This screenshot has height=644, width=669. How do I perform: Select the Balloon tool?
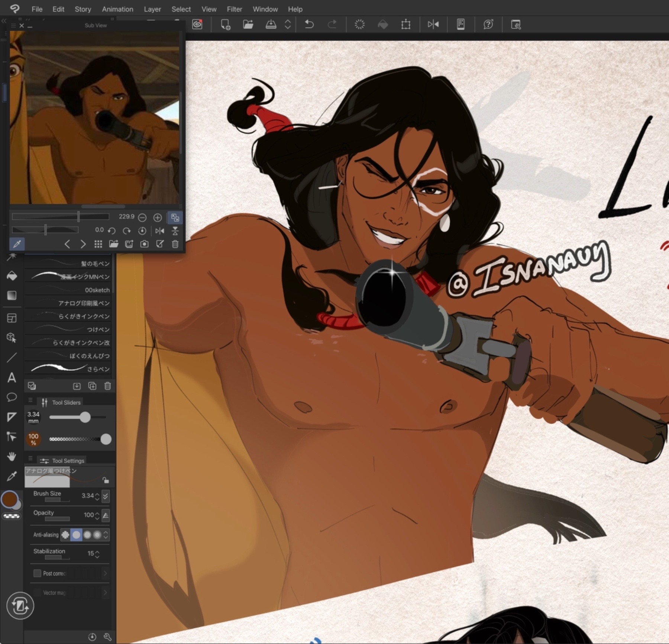point(12,397)
